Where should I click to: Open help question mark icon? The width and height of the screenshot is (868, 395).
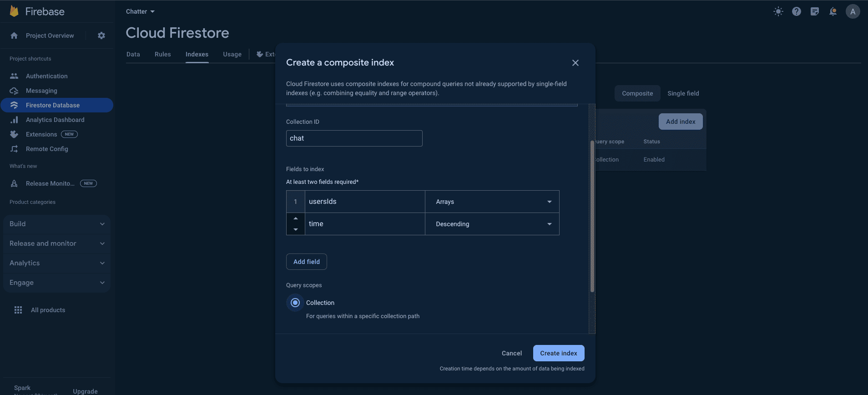click(x=797, y=11)
